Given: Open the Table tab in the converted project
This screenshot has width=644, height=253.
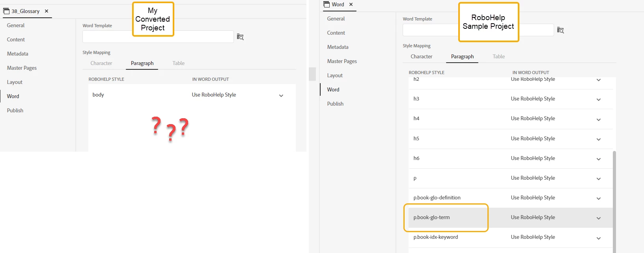Looking at the screenshot, I should 179,63.
